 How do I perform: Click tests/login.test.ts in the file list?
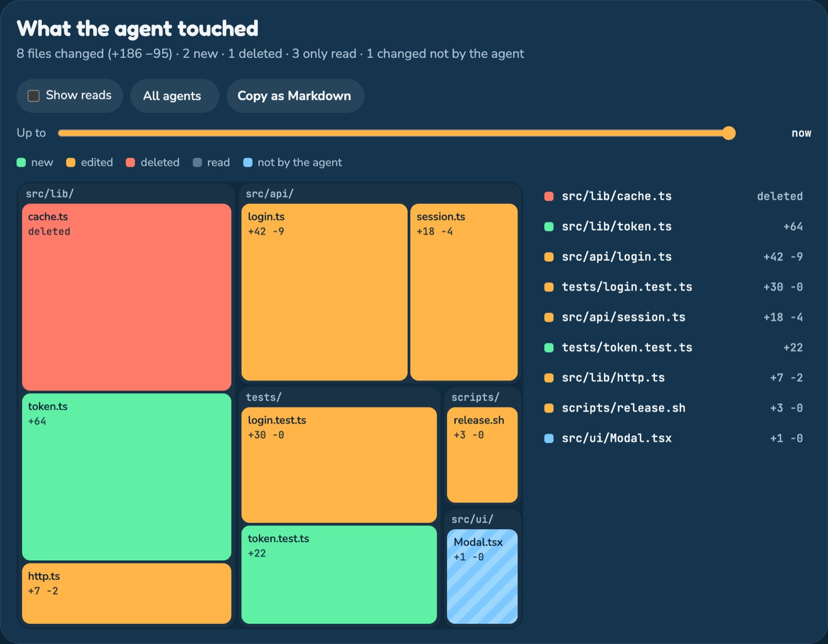coord(673,287)
